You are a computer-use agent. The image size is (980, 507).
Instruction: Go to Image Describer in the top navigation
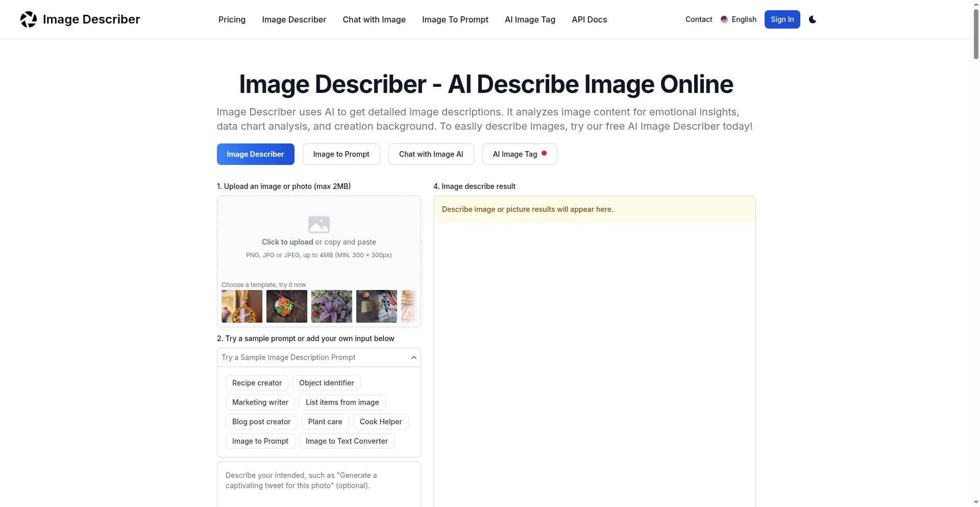294,19
